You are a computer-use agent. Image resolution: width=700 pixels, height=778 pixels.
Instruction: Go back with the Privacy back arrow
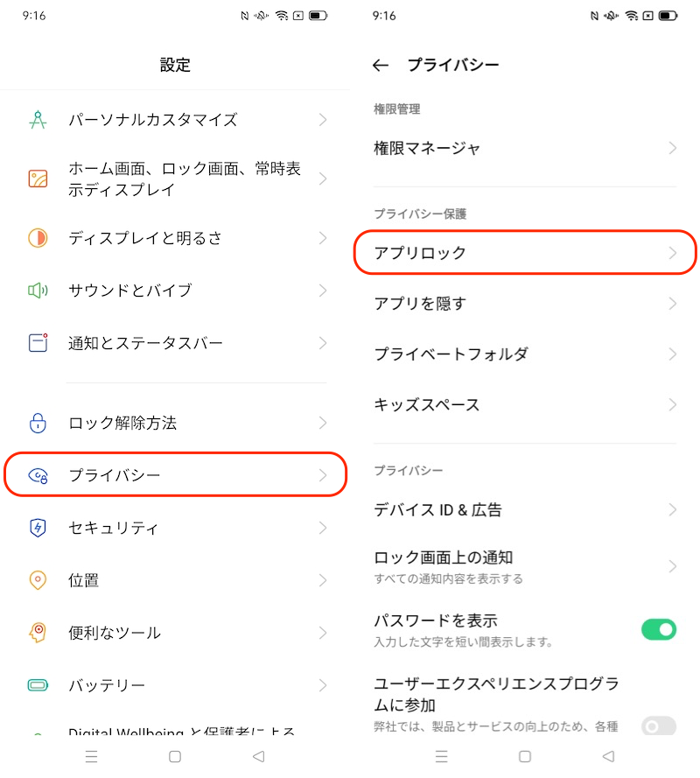click(380, 66)
